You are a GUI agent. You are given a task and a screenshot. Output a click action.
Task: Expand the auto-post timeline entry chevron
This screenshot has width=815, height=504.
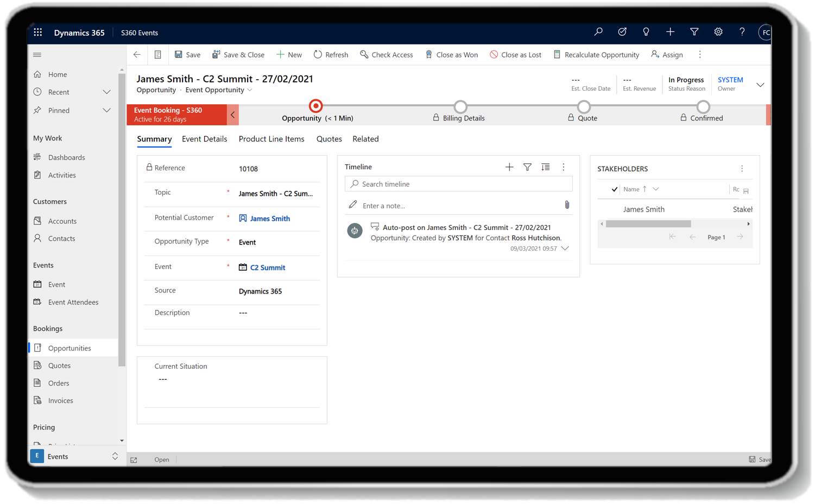point(565,248)
